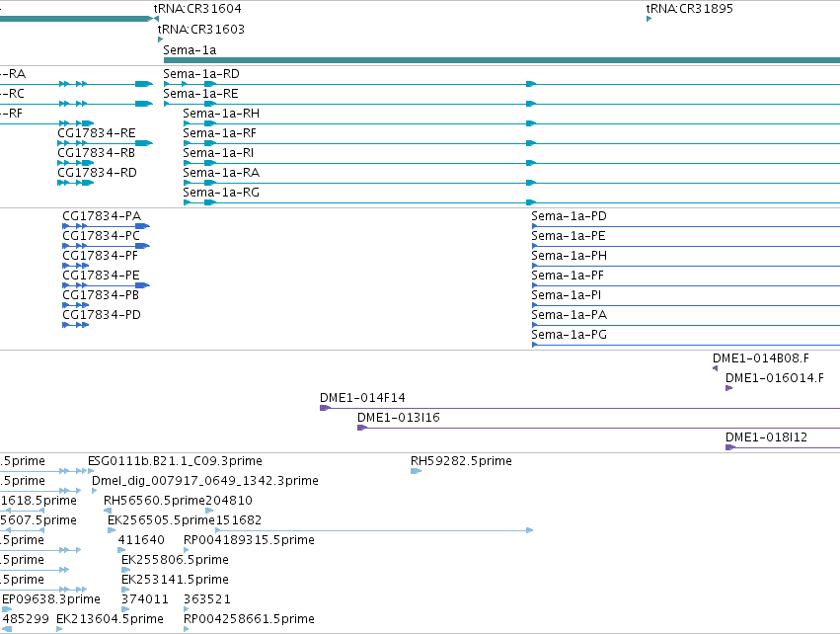Select protein Sema-1a-PD
The image size is (840, 634).
pyautogui.click(x=569, y=216)
